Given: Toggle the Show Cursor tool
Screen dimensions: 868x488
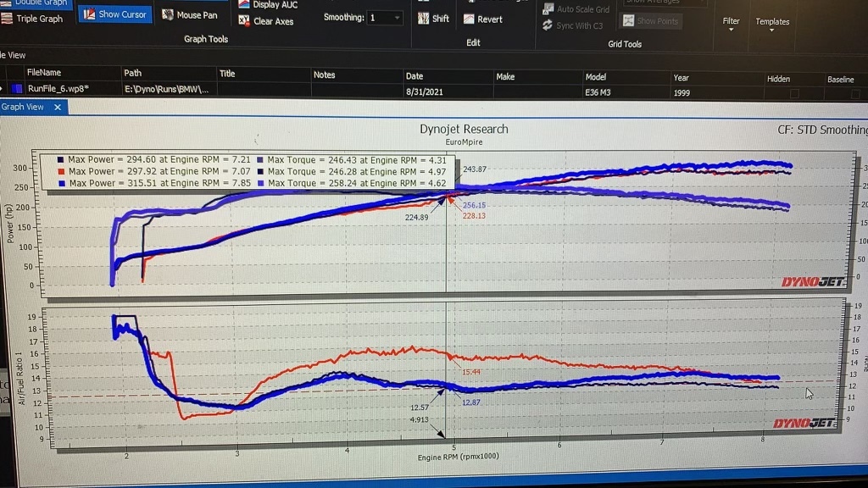Looking at the screenshot, I should click(x=115, y=14).
